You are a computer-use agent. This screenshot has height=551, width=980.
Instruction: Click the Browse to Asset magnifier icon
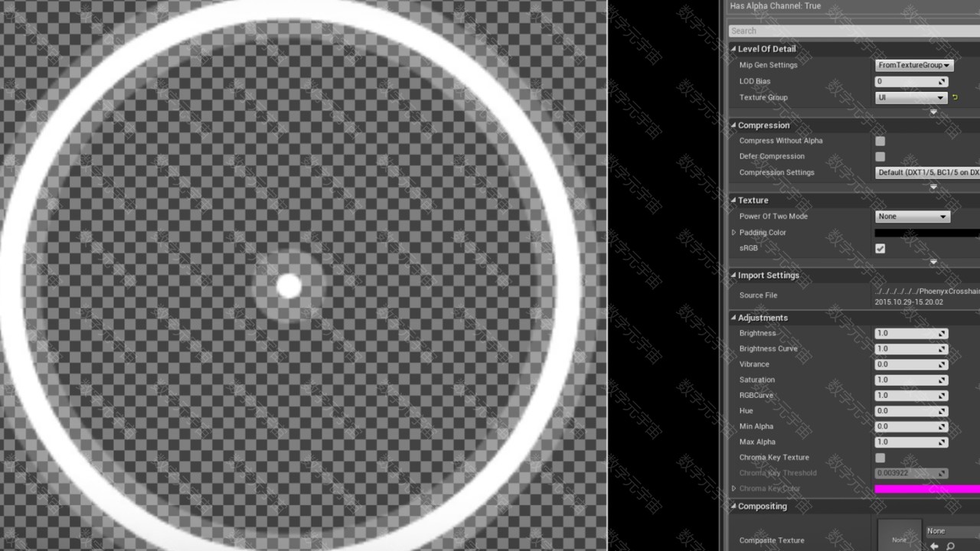[x=950, y=546]
